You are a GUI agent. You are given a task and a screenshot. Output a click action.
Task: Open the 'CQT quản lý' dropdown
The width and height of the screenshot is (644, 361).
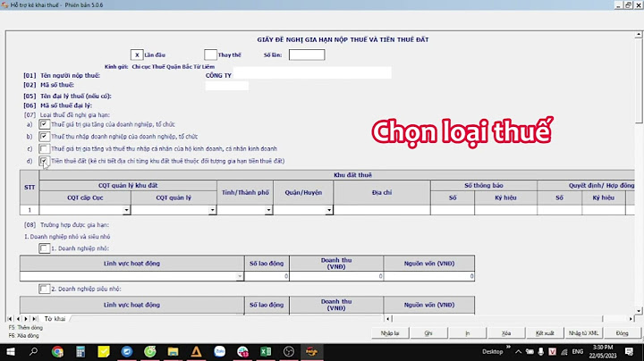(212, 210)
